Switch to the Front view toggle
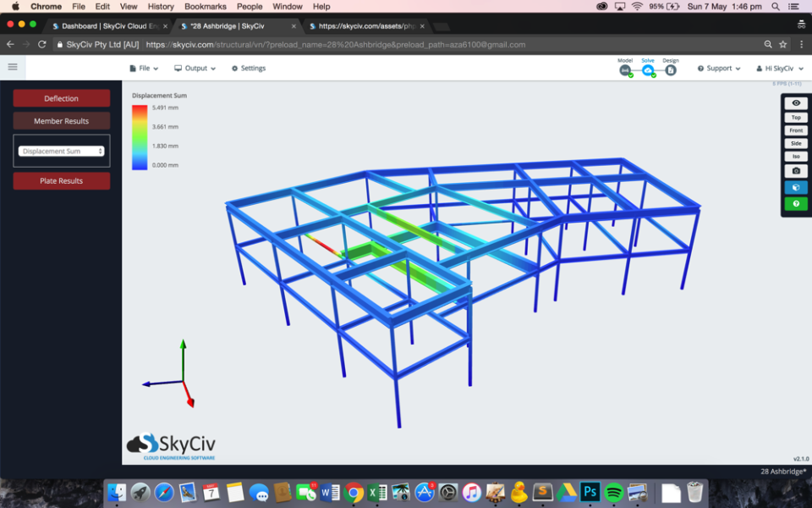Image resolution: width=812 pixels, height=508 pixels. [795, 130]
